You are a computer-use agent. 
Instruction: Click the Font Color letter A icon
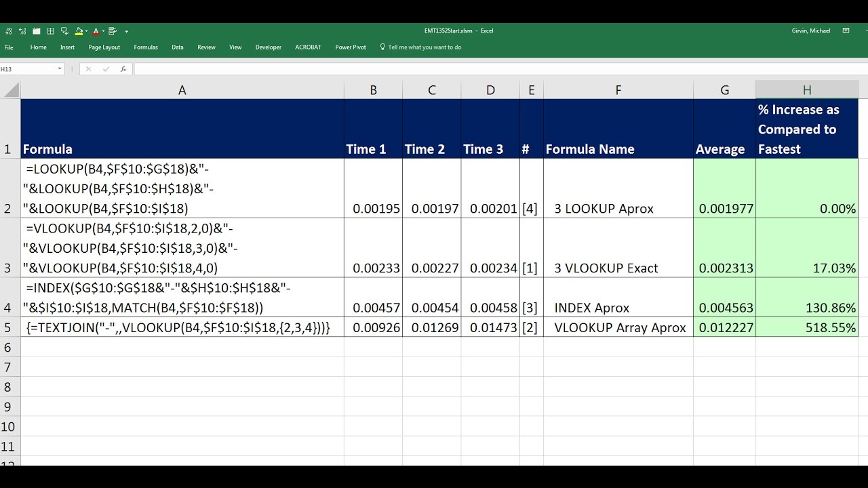pos(96,31)
